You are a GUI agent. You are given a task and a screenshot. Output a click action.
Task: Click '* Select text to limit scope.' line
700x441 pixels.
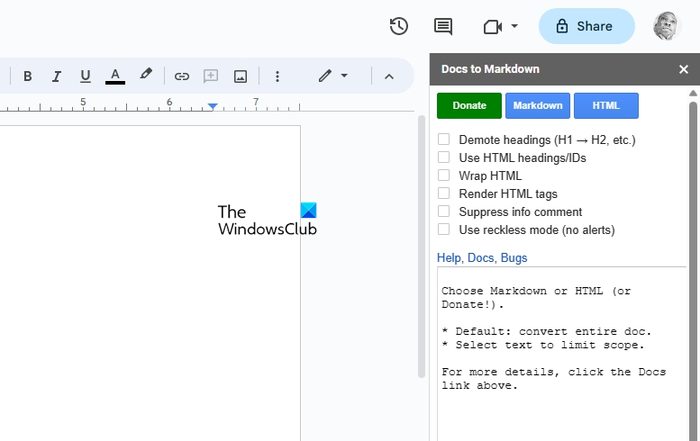[x=543, y=345]
